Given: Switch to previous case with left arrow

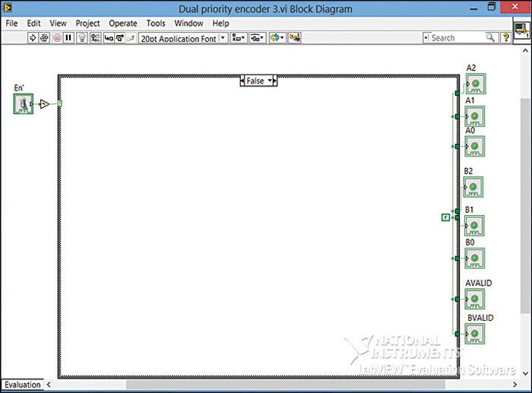Looking at the screenshot, I should point(243,81).
